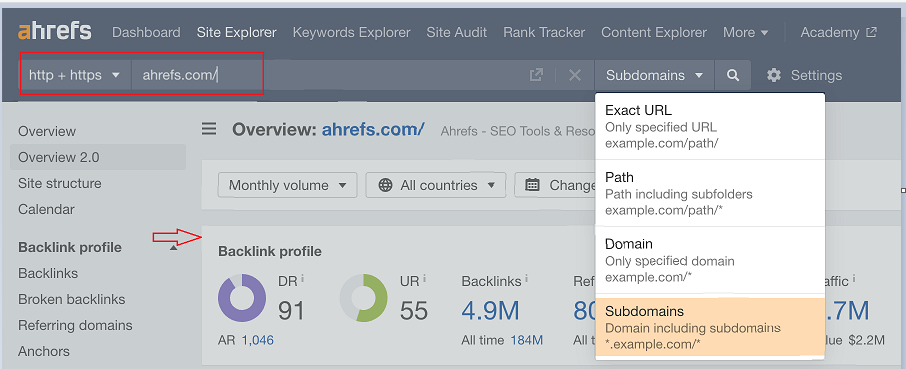
Task: Click the All time 184M link
Action: (526, 340)
